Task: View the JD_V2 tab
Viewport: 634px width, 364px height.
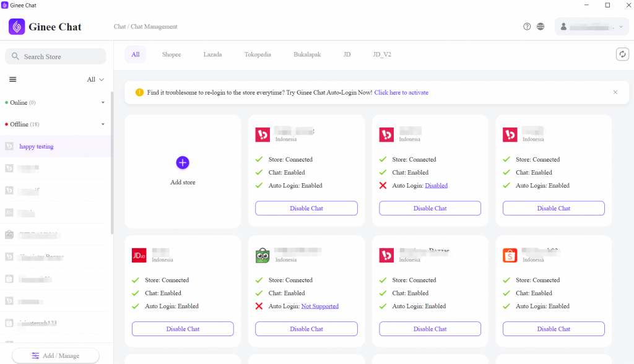Action: click(x=382, y=54)
